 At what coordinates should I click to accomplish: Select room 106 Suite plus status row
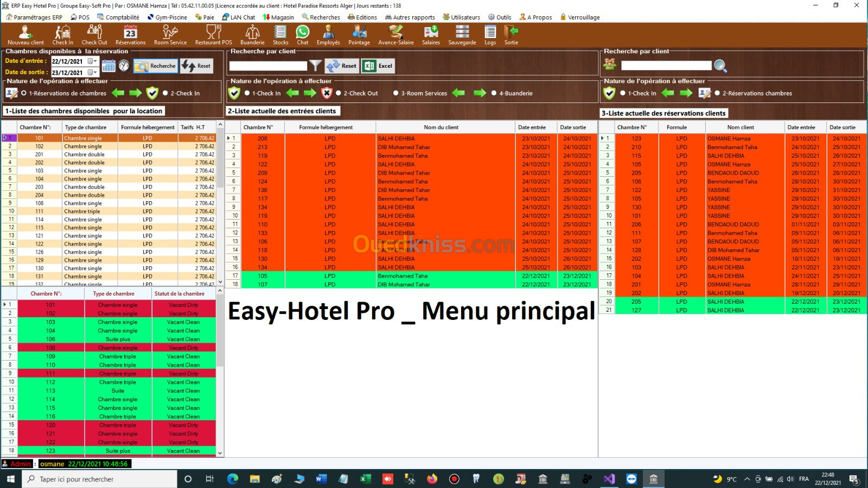click(109, 339)
